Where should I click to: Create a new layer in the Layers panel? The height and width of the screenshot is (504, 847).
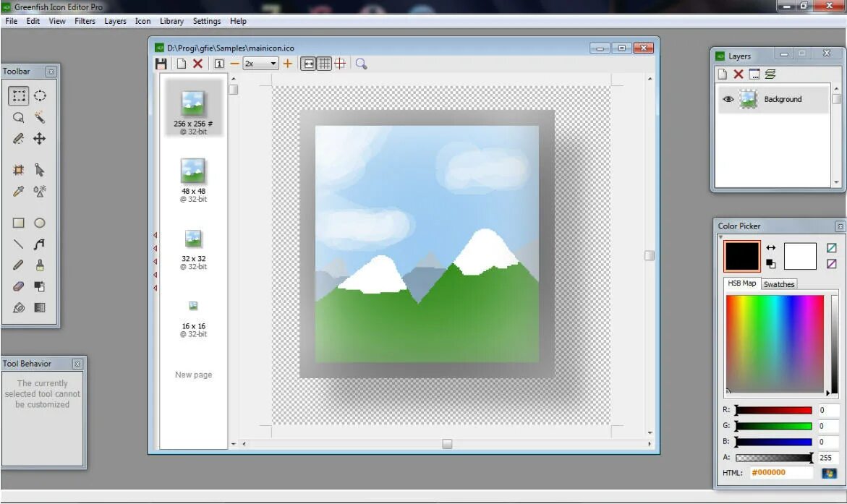point(722,73)
